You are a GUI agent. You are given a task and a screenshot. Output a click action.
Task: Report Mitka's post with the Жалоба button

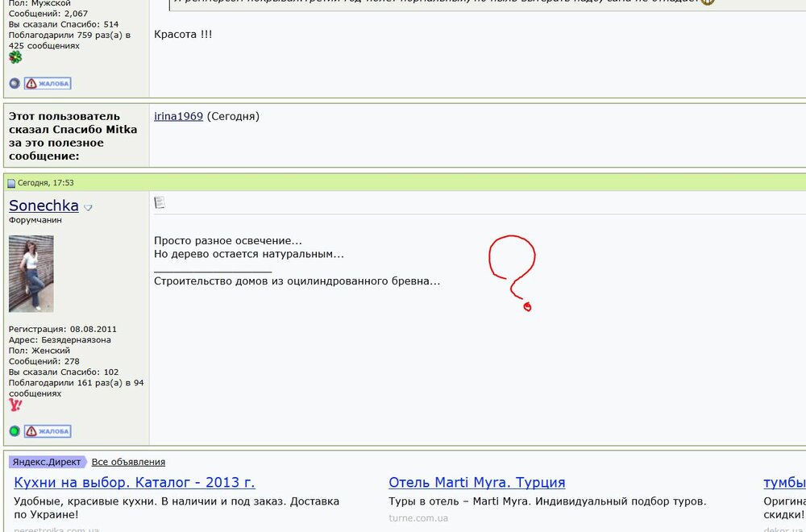tap(48, 83)
